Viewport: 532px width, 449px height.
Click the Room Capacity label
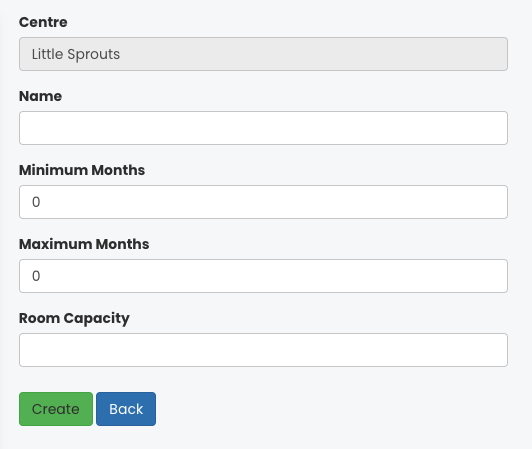(74, 319)
